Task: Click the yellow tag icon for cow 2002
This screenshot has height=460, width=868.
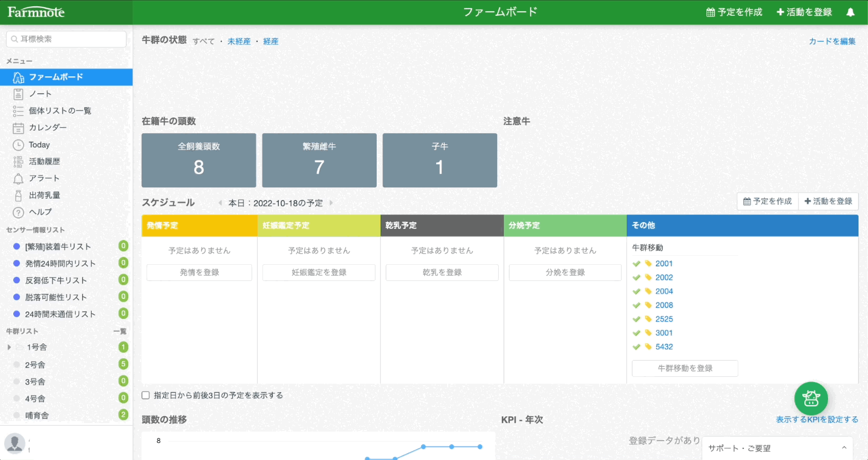Action: coord(648,277)
